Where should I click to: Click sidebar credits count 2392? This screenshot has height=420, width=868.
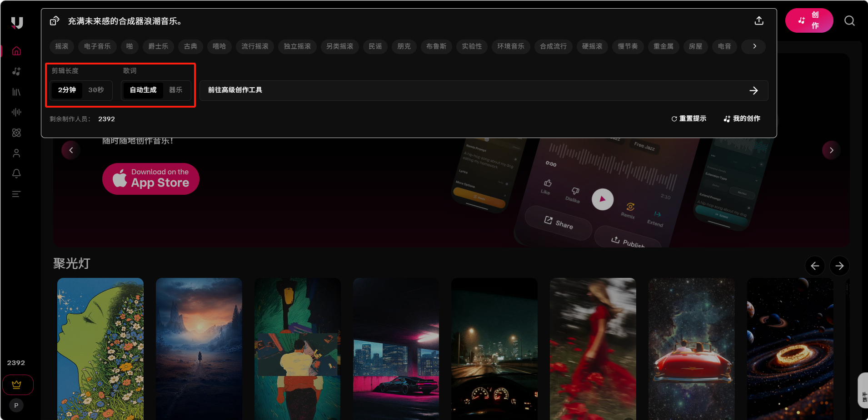(16, 363)
